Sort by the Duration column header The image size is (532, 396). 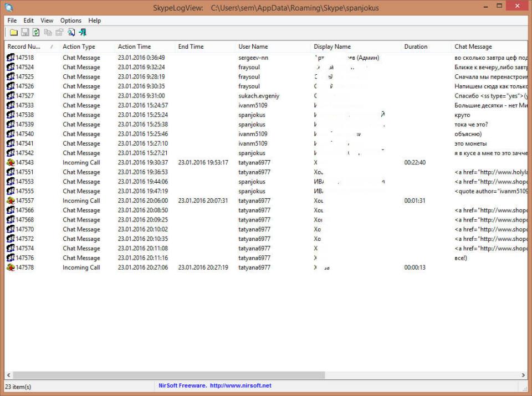pos(416,47)
